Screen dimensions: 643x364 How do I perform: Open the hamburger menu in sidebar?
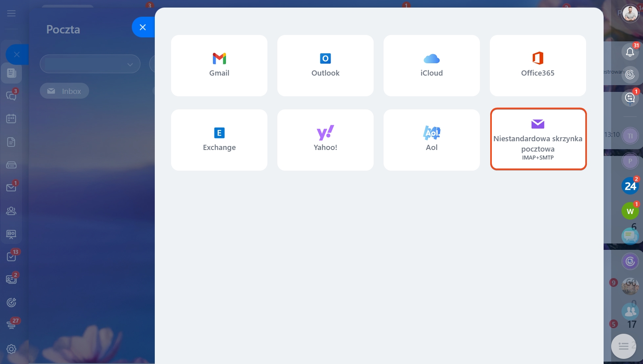click(11, 13)
